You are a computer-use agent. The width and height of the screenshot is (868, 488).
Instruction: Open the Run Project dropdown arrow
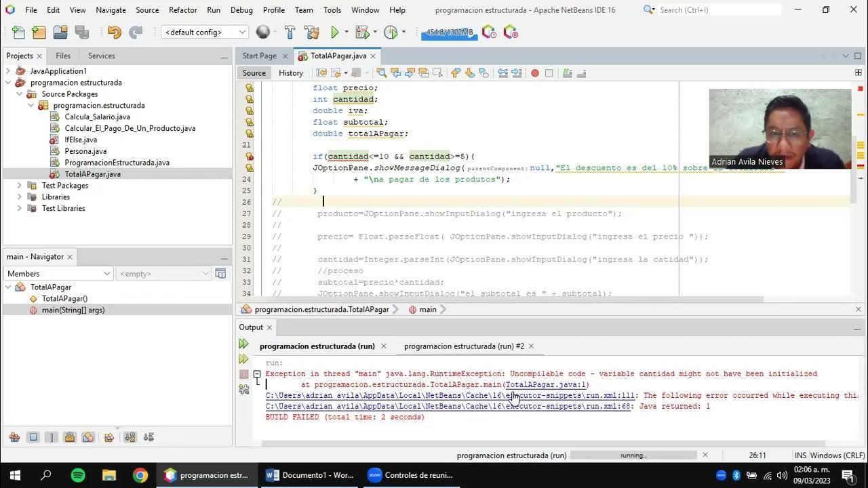point(346,32)
